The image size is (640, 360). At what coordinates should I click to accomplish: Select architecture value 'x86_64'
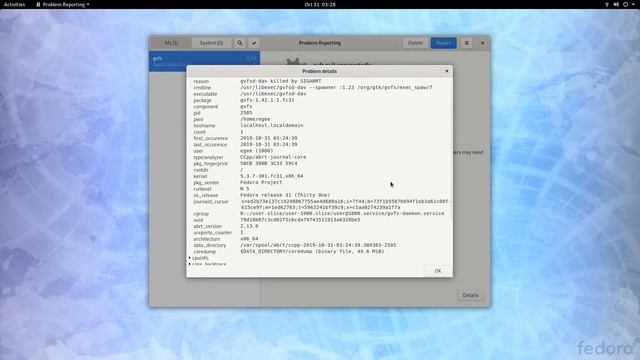coord(249,239)
